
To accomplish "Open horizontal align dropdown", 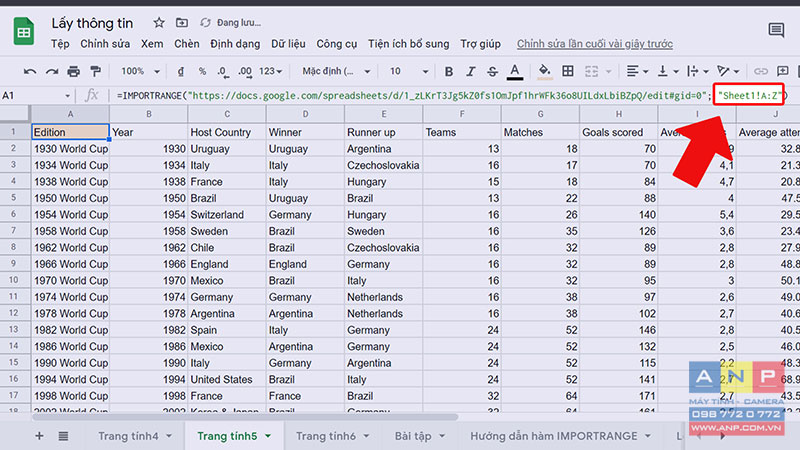I will point(637,71).
